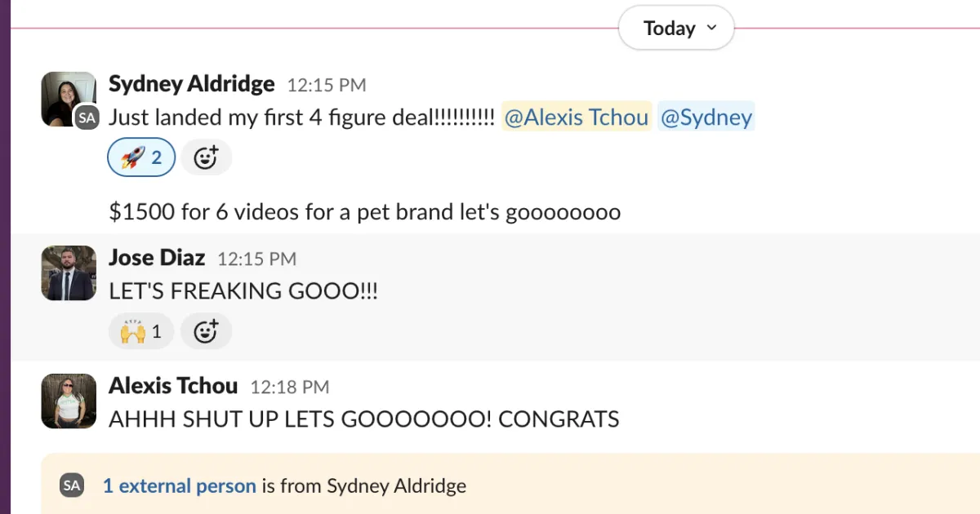Click the "$1500 for 6 videos" message text

point(364,212)
